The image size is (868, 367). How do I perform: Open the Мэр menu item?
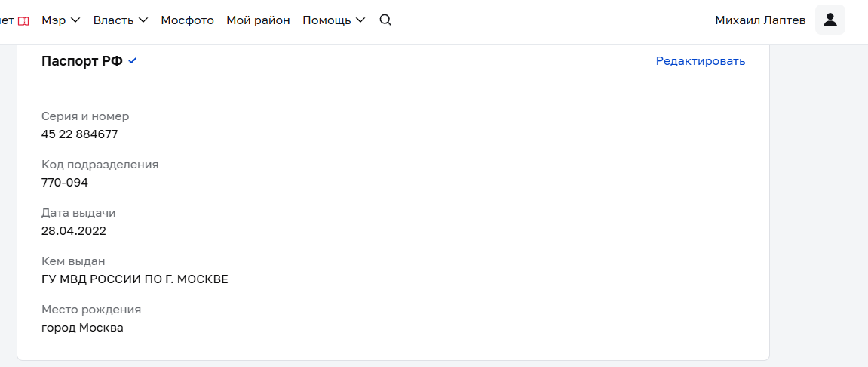54,20
